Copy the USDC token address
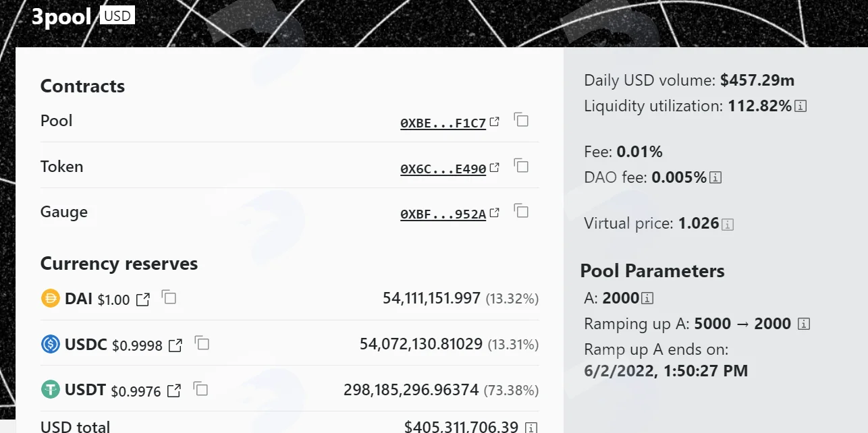 [202, 343]
